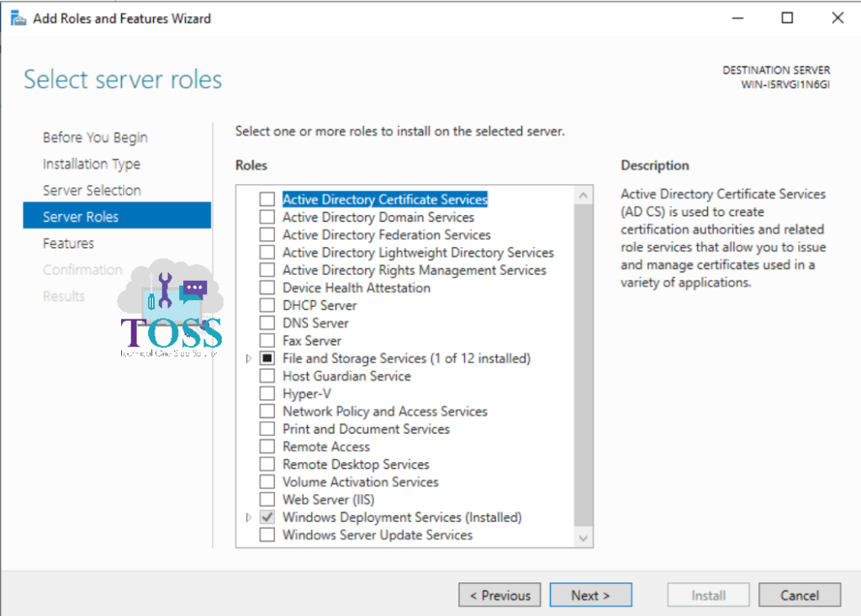The width and height of the screenshot is (861, 616).
Task: Enable Device Health Attestation
Action: (x=267, y=287)
